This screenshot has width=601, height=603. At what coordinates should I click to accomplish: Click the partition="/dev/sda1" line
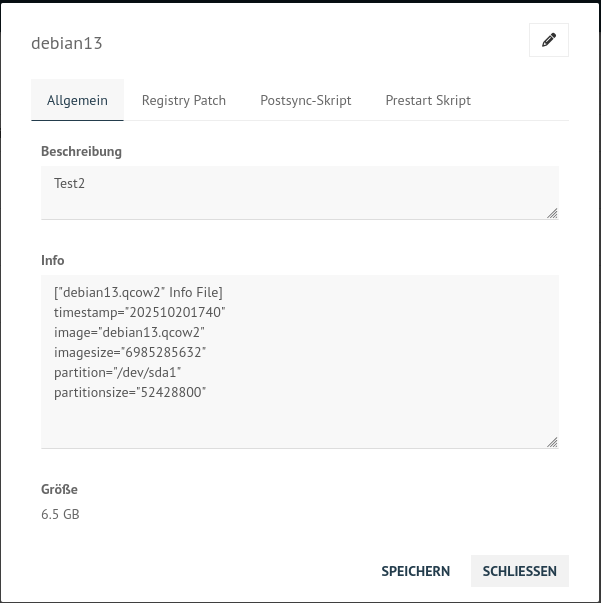117,372
